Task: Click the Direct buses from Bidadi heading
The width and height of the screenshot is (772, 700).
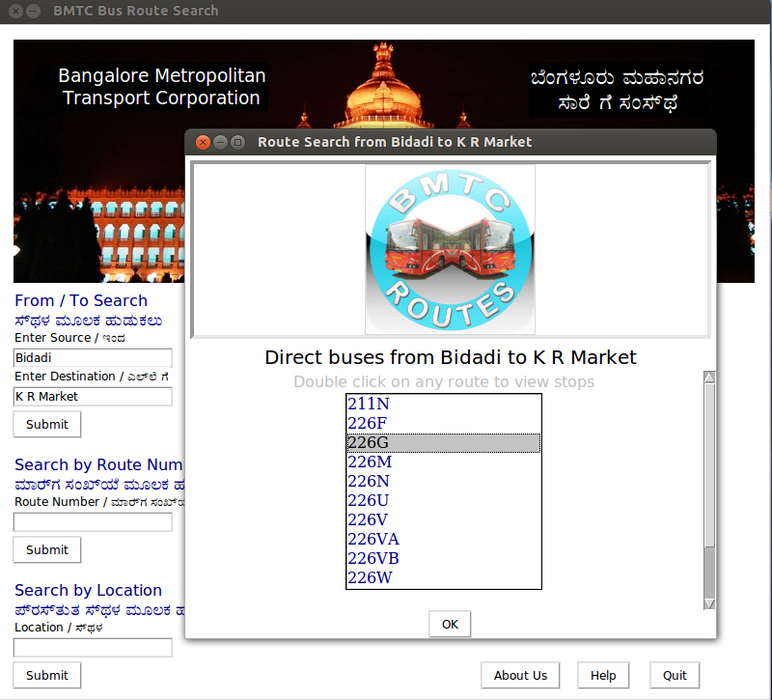Action: pyautogui.click(x=451, y=357)
